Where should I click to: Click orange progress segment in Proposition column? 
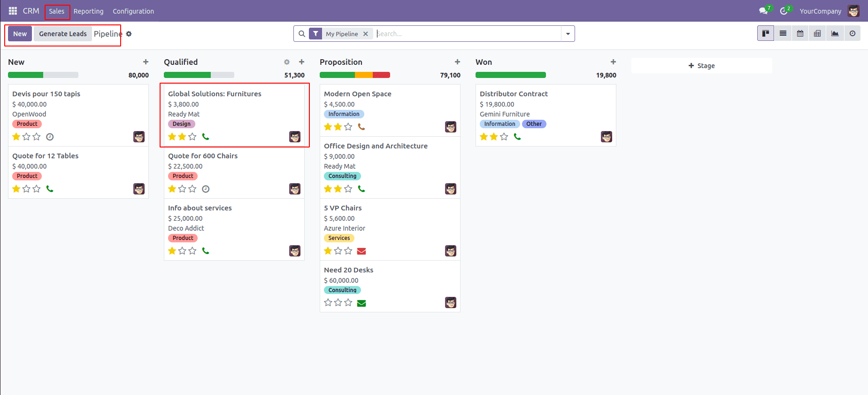[x=364, y=75]
